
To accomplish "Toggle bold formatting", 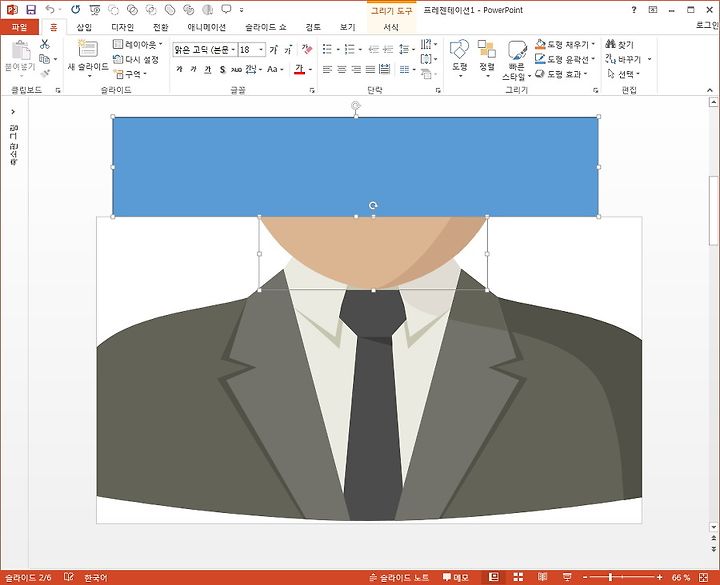I will pyautogui.click(x=179, y=69).
